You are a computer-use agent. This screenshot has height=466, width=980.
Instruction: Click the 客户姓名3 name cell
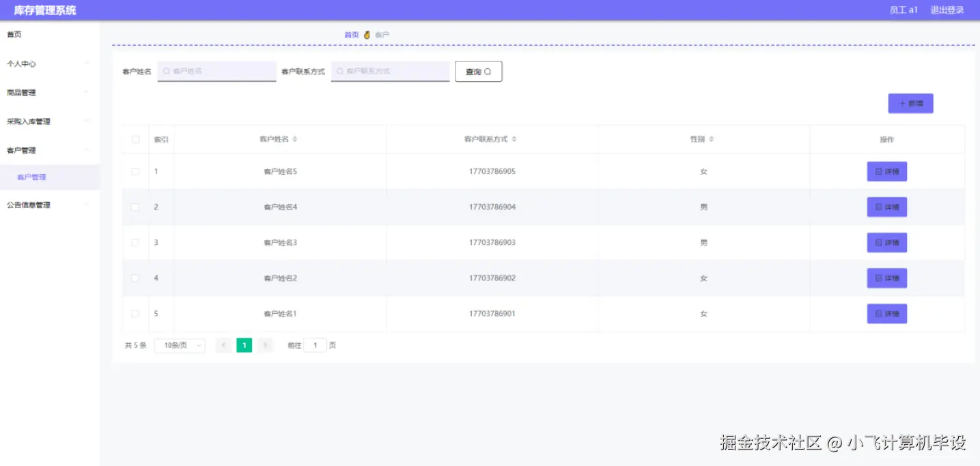[x=280, y=243]
